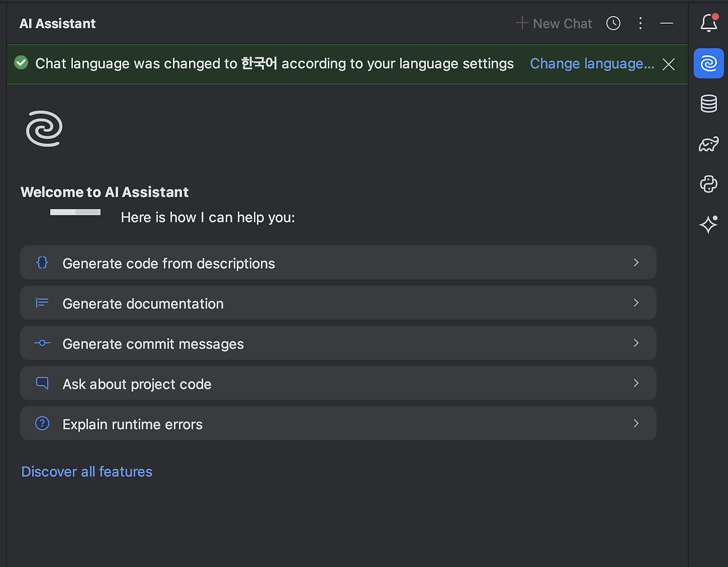Click the braces icon for code generation
728x567 pixels.
42,263
